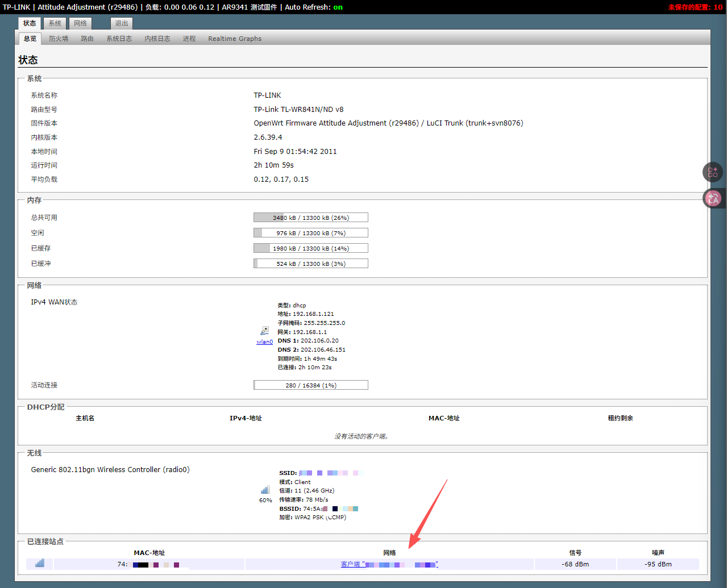The height and width of the screenshot is (588, 727).
Task: Click firmware version text OpenWrt Firmware Attitude Adjustment
Action: tap(388, 123)
